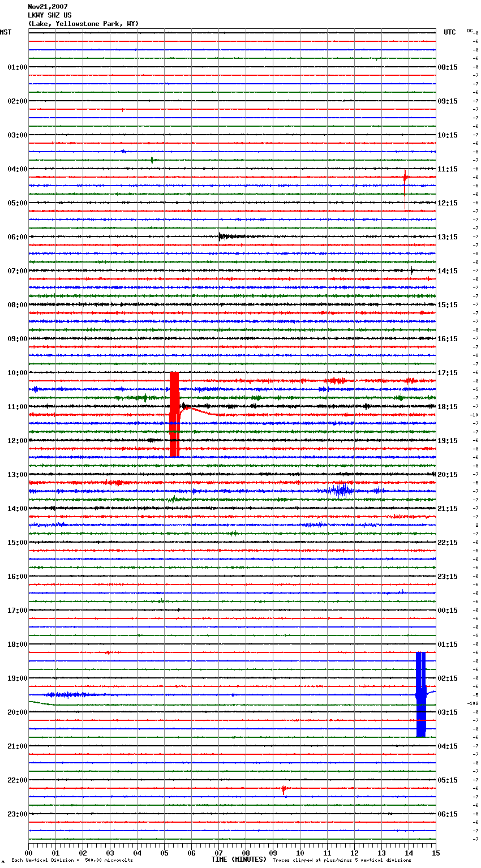Click the 18:15 UTC label
The height and width of the screenshot is (868, 481).
click(448, 407)
